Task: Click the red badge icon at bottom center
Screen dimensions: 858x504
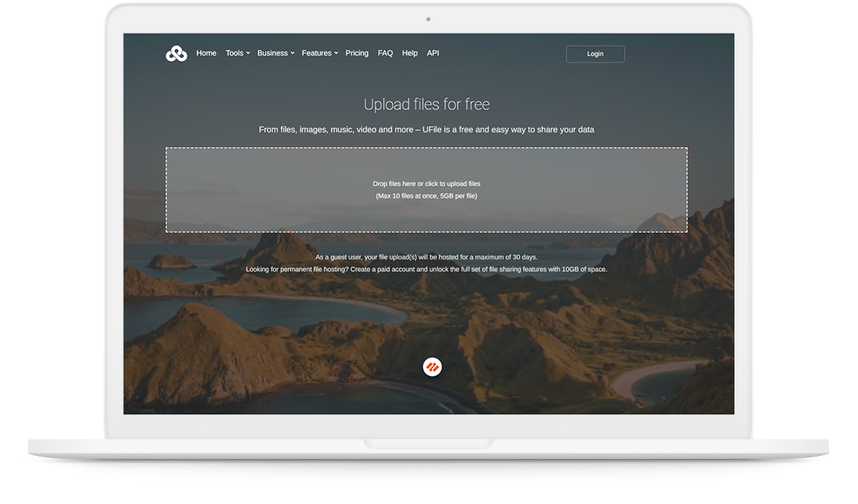Action: [432, 366]
